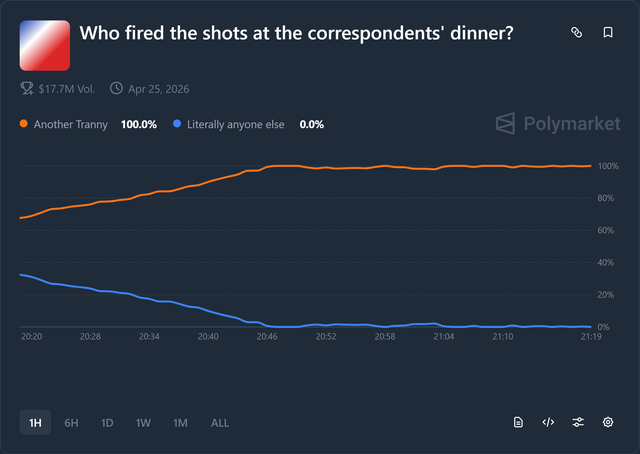Click the 20:46 marker on time axis
This screenshot has width=640, height=454.
coord(267,337)
